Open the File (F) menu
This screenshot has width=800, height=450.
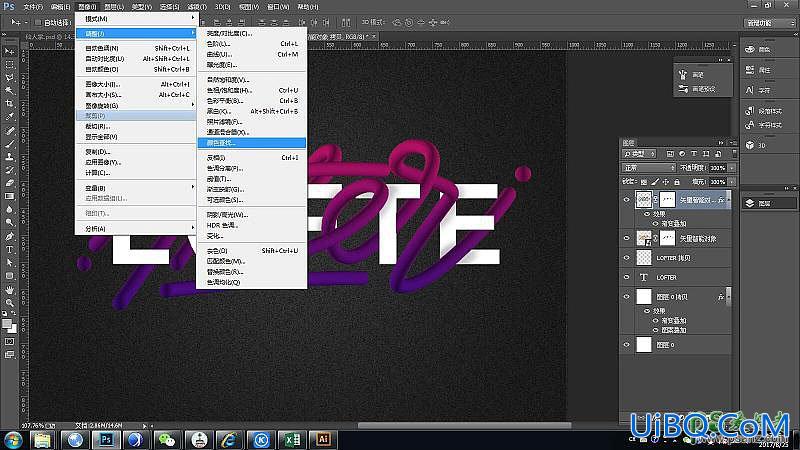coord(33,7)
